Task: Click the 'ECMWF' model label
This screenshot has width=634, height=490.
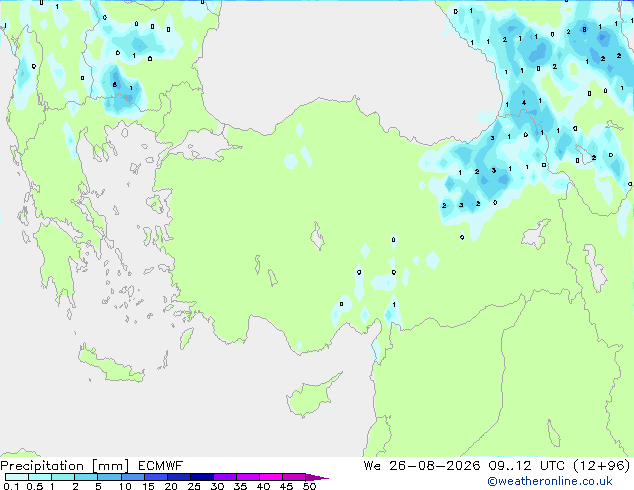Action: pyautogui.click(x=161, y=466)
